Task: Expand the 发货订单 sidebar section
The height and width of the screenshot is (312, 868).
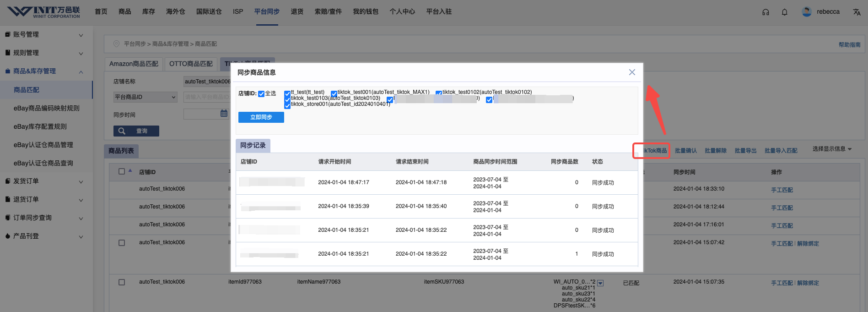Action: [81, 182]
